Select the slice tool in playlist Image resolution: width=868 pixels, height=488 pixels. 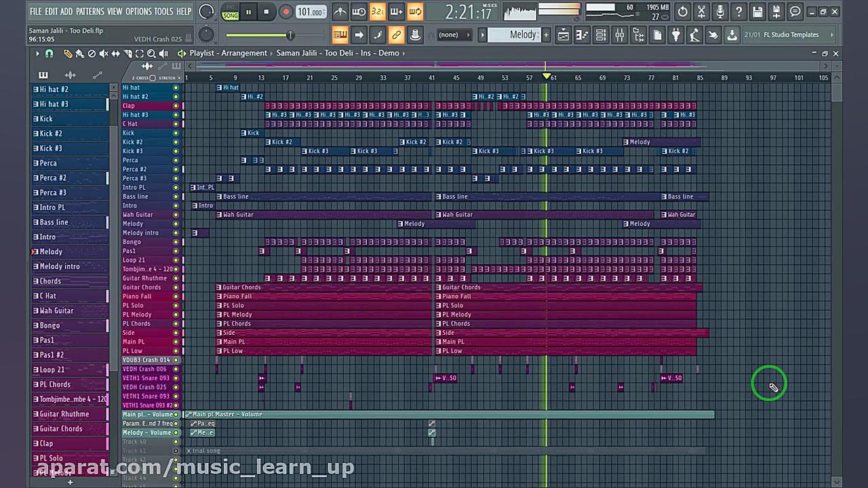[127, 53]
